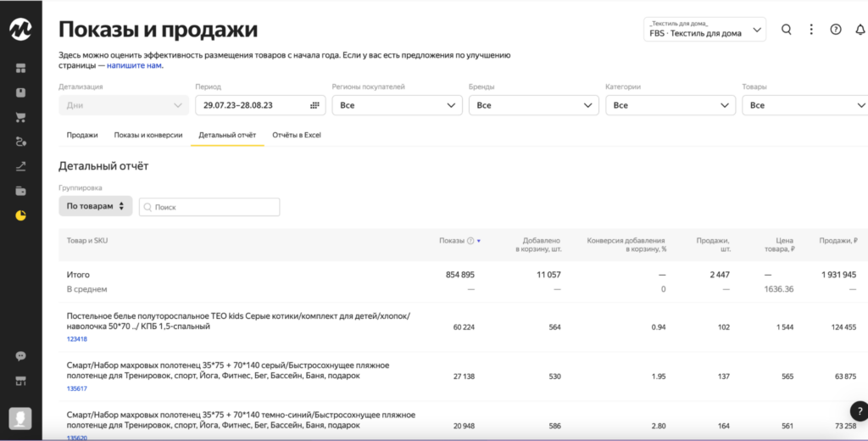Click the chat bubble icon in sidebar
868x441 pixels.
[20, 356]
